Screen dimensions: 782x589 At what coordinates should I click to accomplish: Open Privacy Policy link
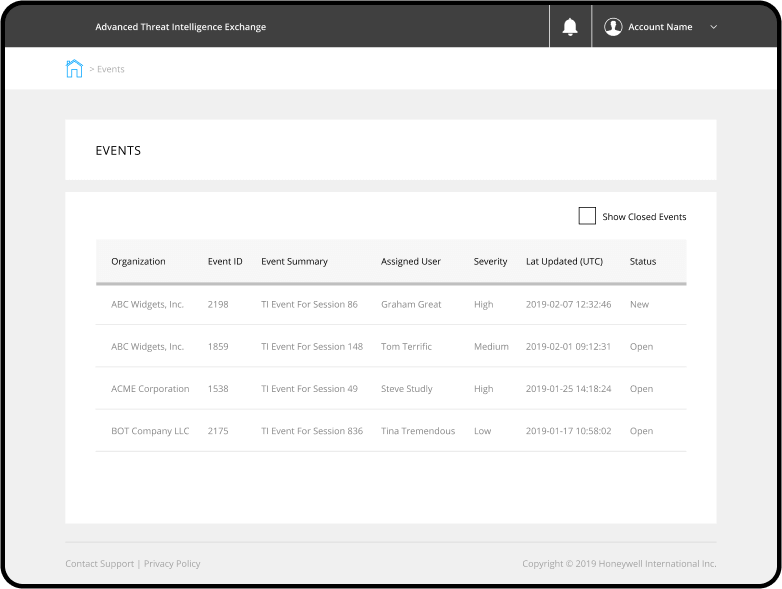172,564
